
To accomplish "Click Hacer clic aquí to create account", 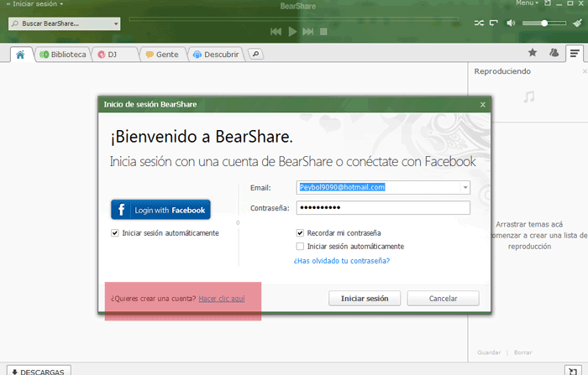I will (222, 299).
